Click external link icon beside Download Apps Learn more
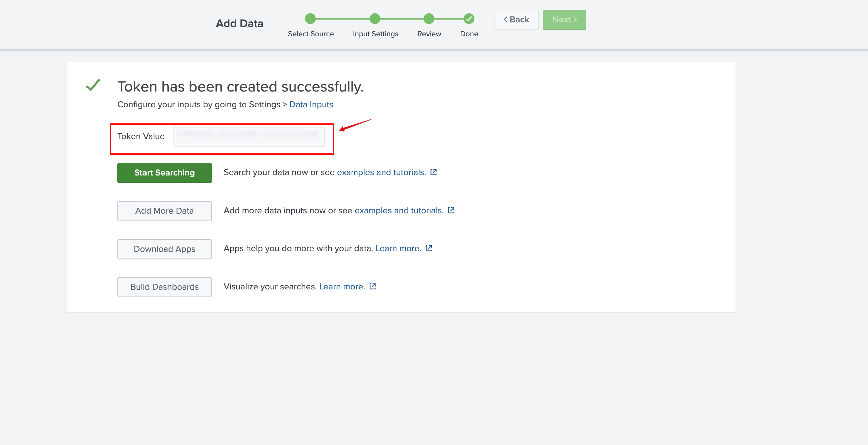This screenshot has width=868, height=445. [x=429, y=248]
